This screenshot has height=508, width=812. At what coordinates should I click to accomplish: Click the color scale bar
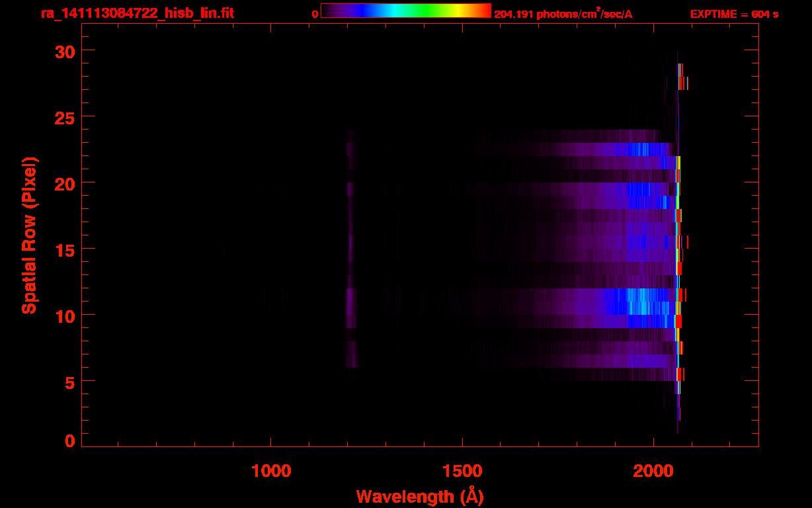[x=406, y=11]
